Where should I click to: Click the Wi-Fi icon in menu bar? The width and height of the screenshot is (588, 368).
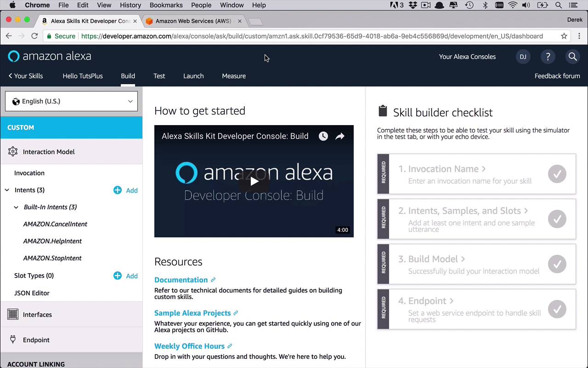pyautogui.click(x=513, y=5)
